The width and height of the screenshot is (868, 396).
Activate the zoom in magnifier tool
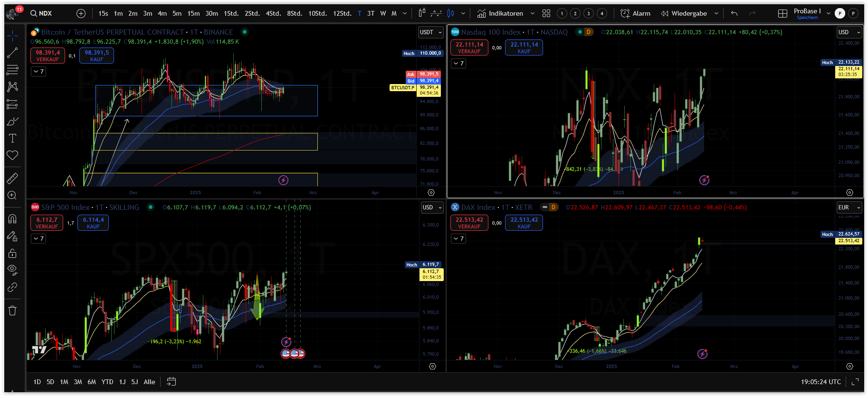point(13,195)
